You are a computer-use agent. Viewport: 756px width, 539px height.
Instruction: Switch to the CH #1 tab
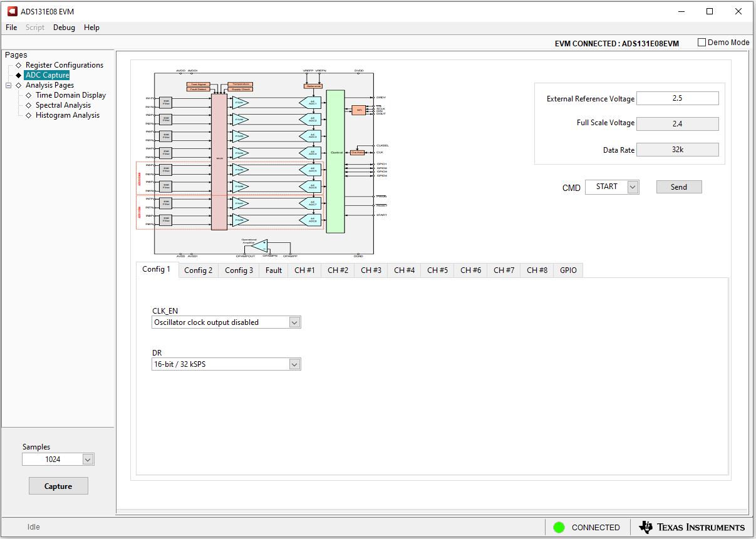[304, 270]
